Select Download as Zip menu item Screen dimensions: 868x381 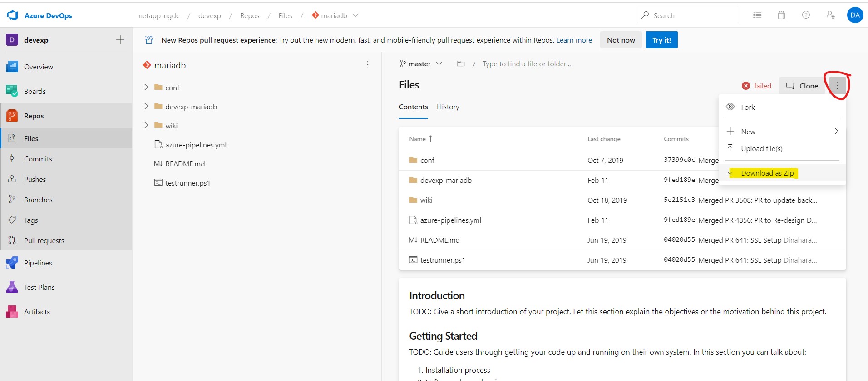tap(767, 173)
